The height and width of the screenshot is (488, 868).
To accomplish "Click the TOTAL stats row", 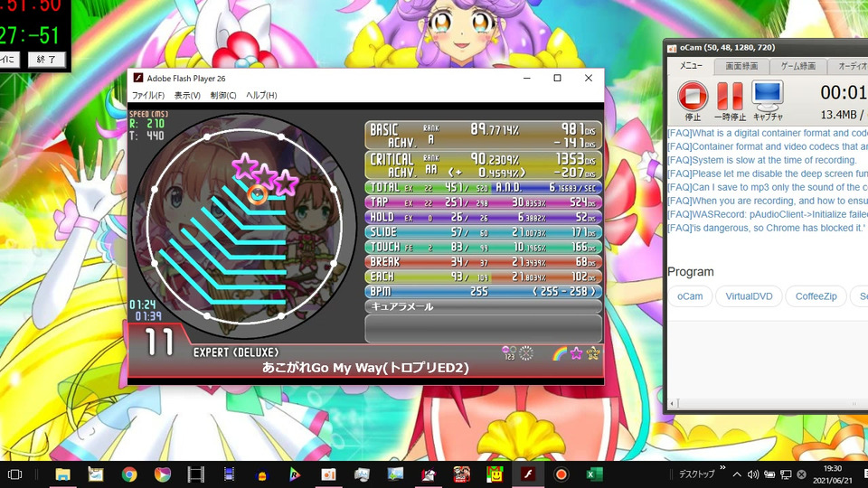I will [483, 188].
